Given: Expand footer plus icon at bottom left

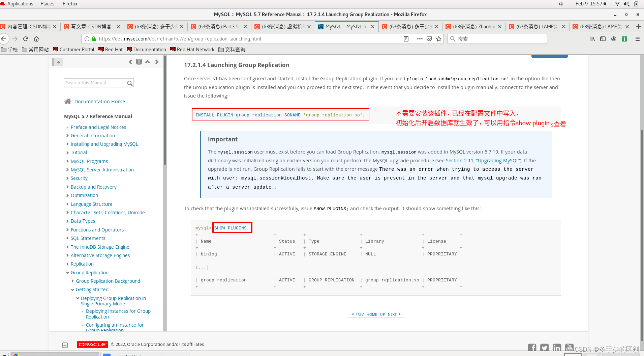Looking at the screenshot, I should pyautogui.click(x=65, y=345).
